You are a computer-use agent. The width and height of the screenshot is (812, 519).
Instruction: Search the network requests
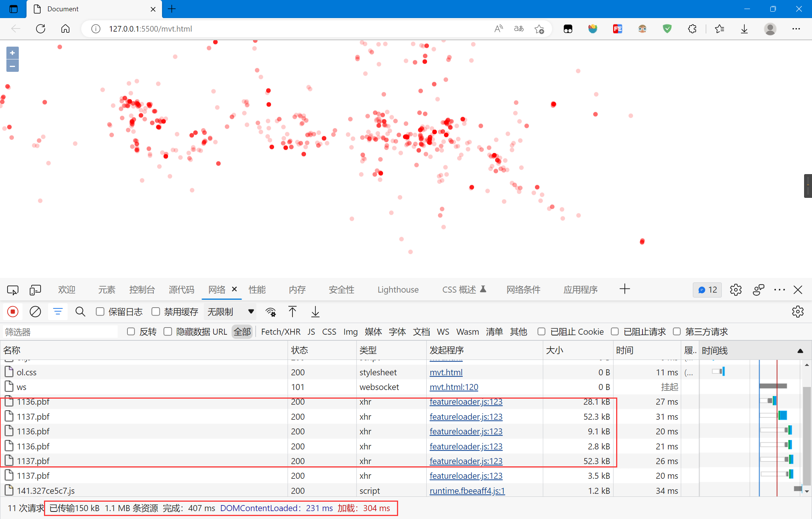[80, 312]
